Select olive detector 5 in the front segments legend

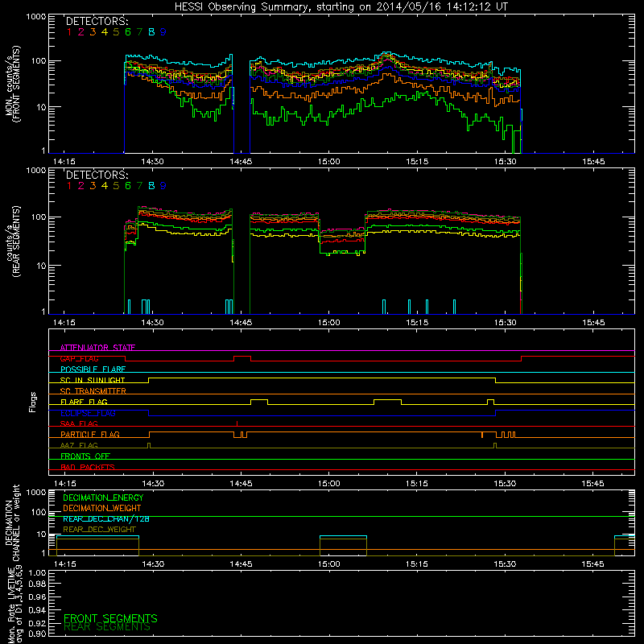tap(116, 32)
